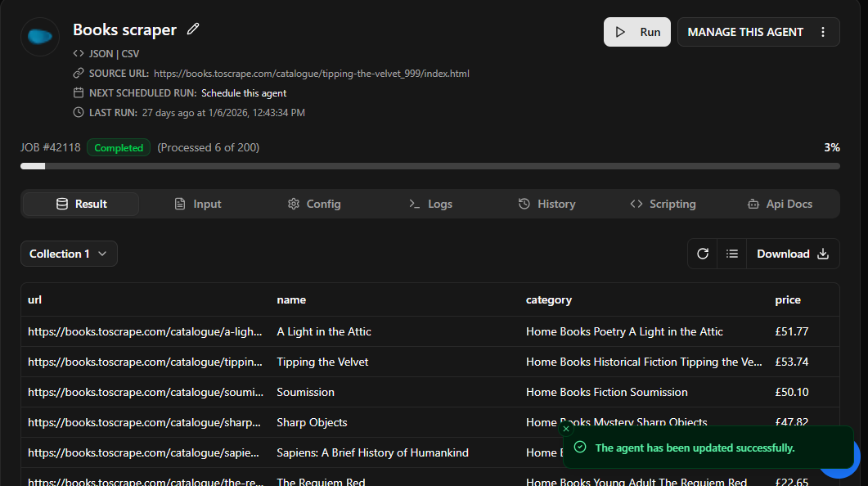Click the Books scraper agent avatar

40,36
